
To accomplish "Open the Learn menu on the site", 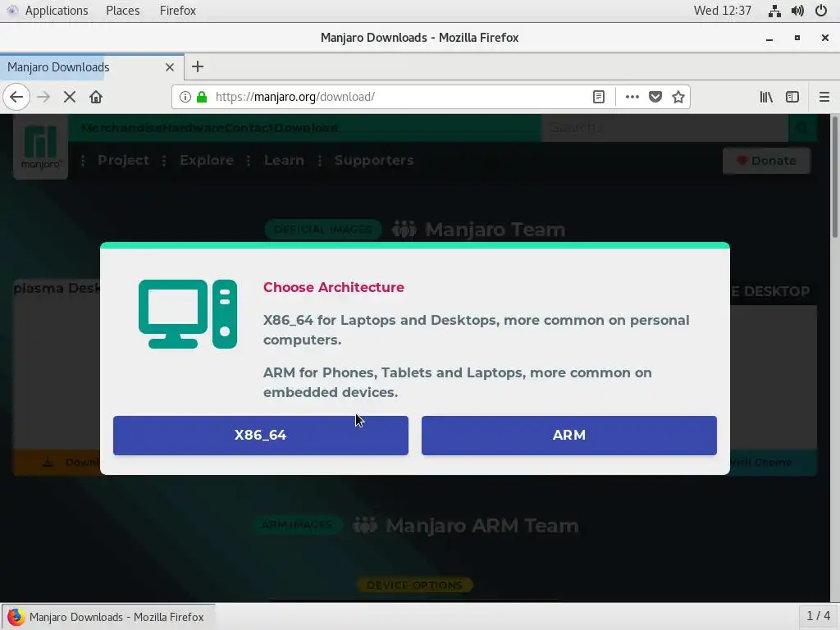I will [x=284, y=160].
